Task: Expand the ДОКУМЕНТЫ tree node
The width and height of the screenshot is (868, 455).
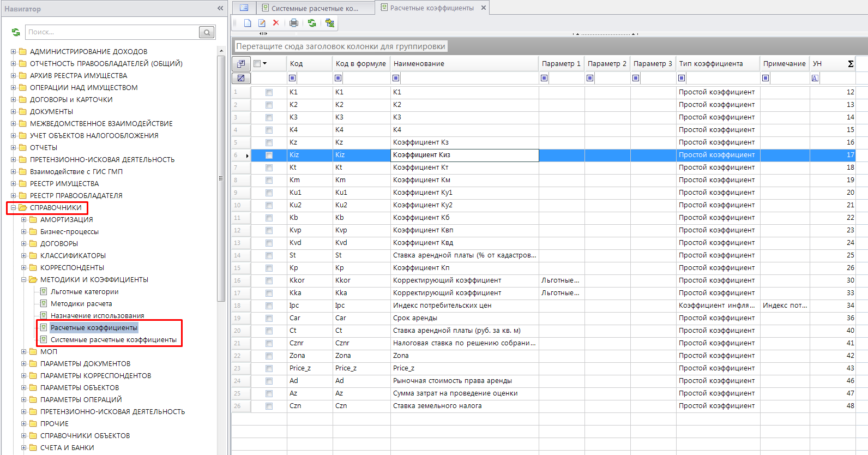Action: click(14, 111)
